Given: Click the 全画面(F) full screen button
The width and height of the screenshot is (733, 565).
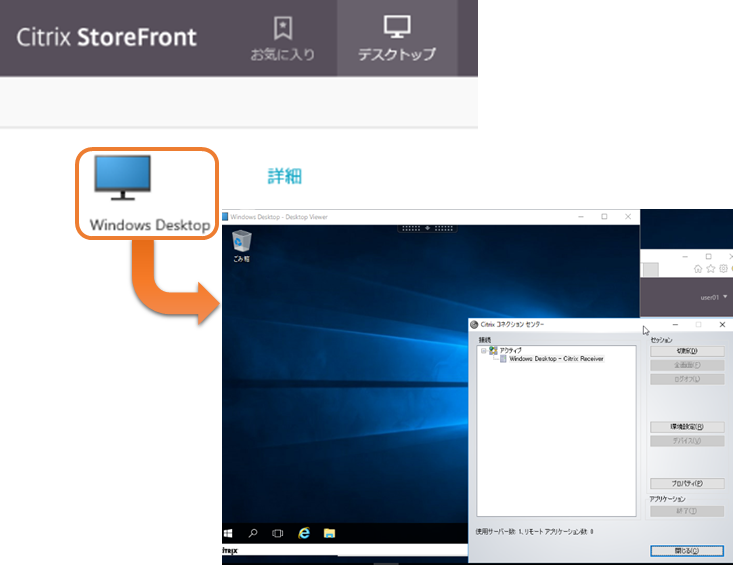Looking at the screenshot, I should tap(687, 365).
